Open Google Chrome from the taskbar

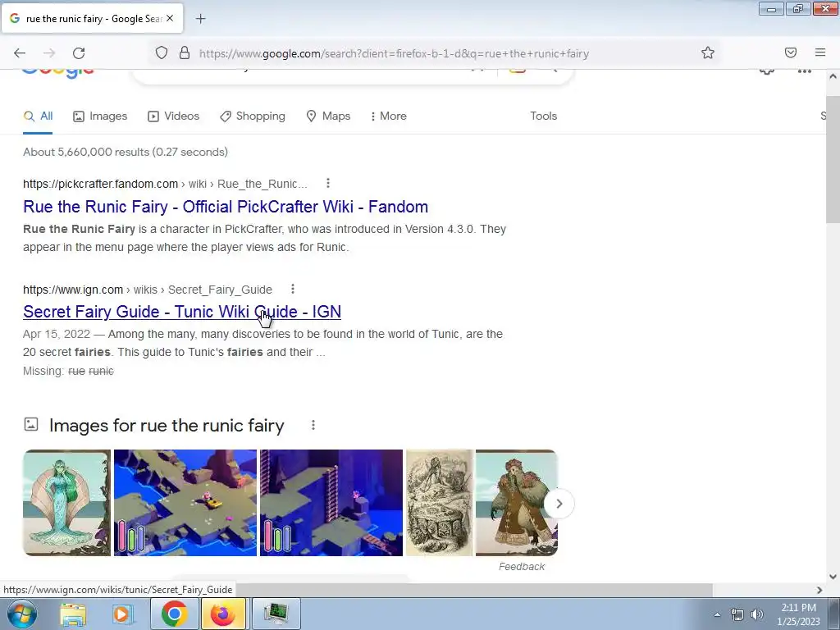174,614
